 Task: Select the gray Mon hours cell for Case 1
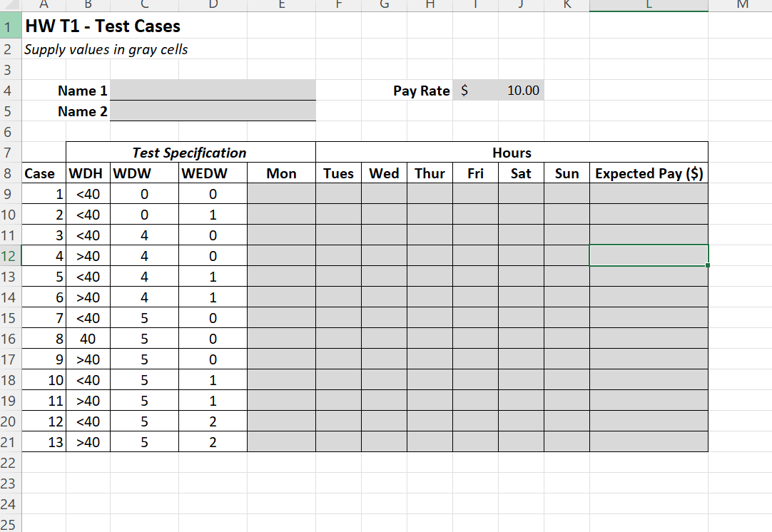[x=281, y=193]
